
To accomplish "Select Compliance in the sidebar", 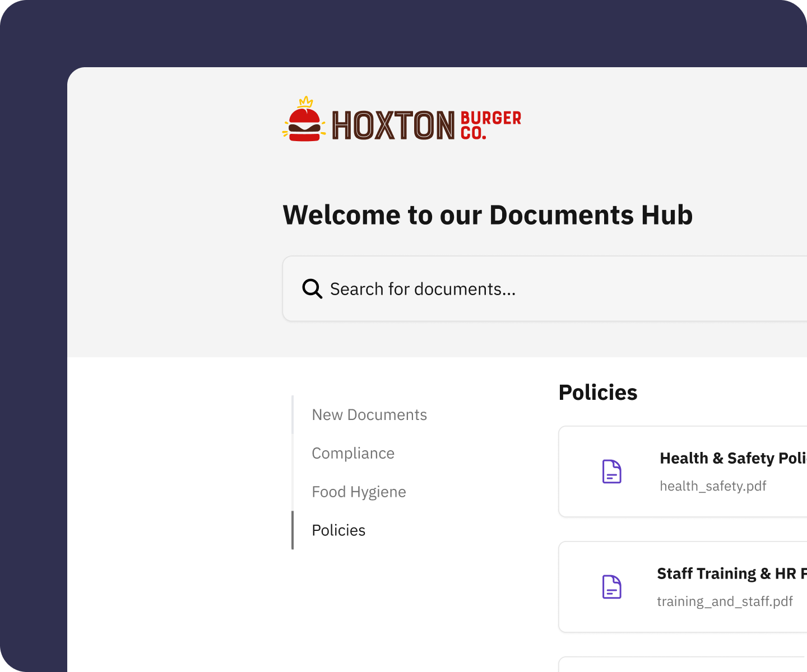I will (x=353, y=454).
